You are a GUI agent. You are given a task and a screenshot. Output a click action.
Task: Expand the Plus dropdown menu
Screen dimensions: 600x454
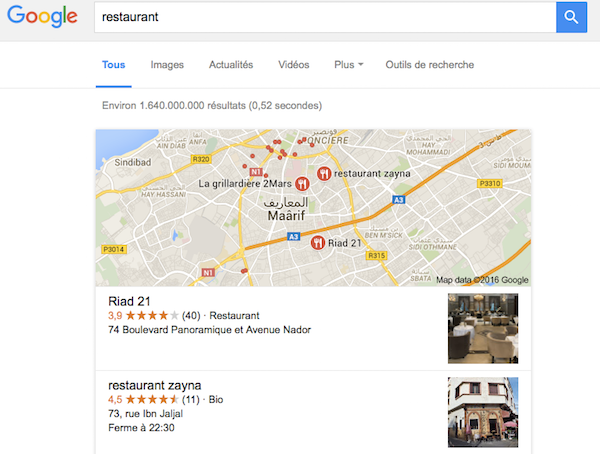[349, 65]
